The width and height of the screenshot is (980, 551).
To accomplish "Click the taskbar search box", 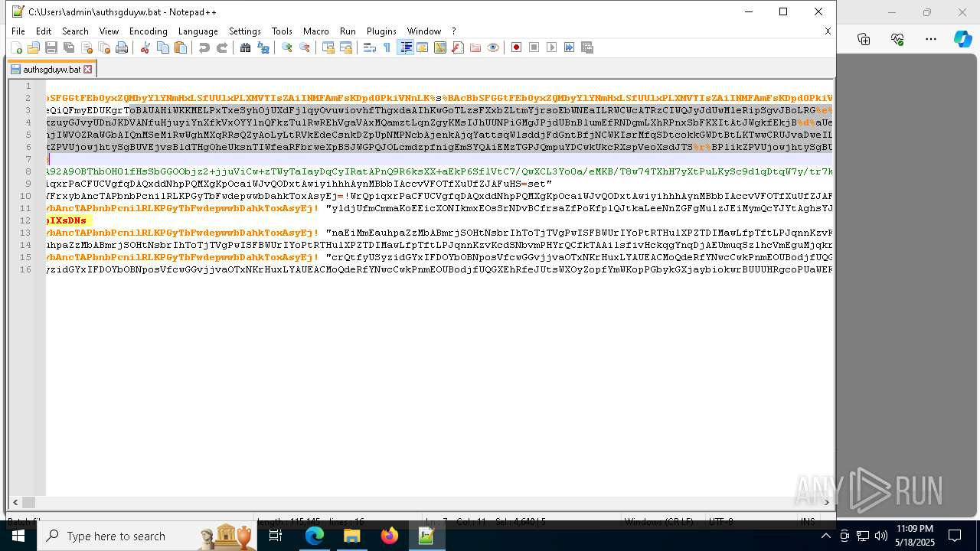I will click(148, 536).
